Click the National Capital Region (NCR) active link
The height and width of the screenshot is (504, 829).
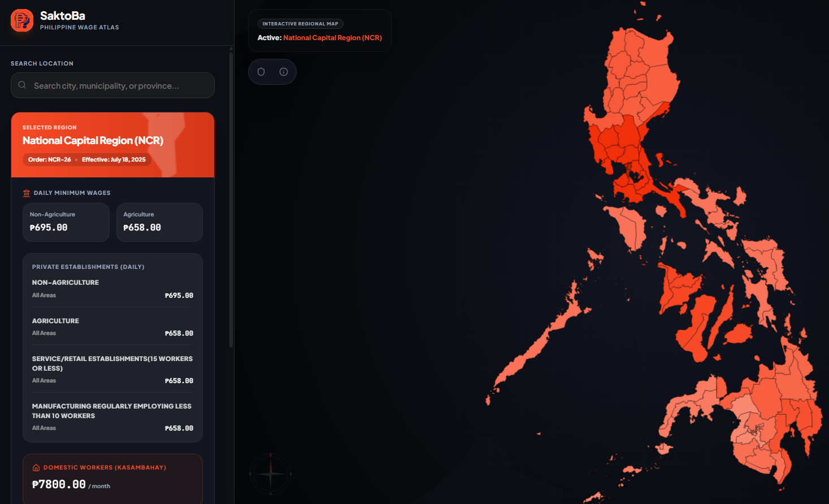[332, 38]
